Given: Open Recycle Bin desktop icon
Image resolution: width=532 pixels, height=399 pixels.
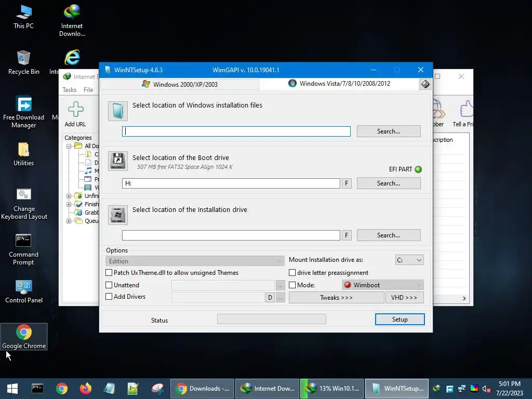Looking at the screenshot, I should [23, 62].
